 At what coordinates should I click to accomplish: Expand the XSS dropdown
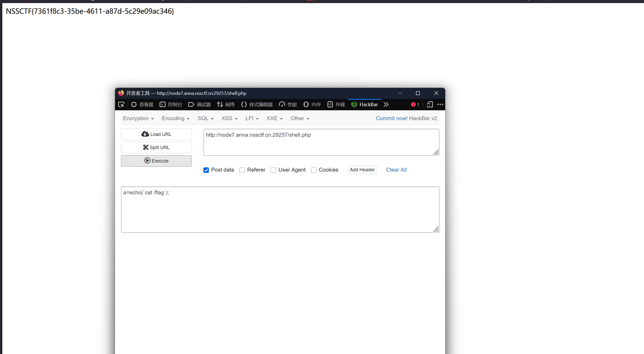pyautogui.click(x=230, y=119)
